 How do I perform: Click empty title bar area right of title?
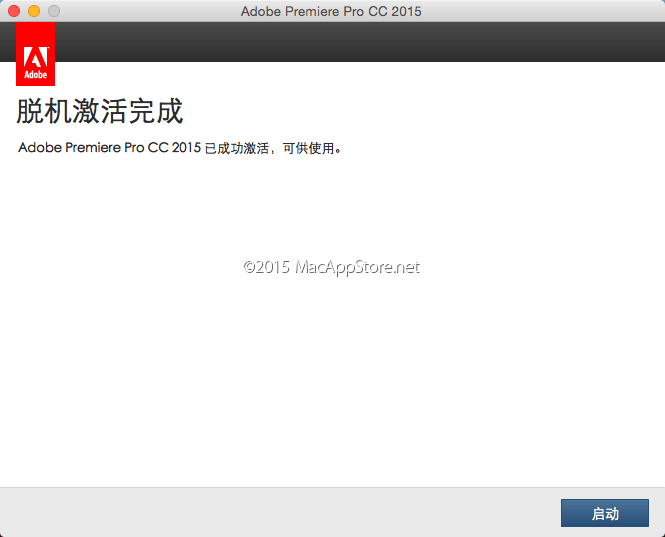tap(540, 11)
